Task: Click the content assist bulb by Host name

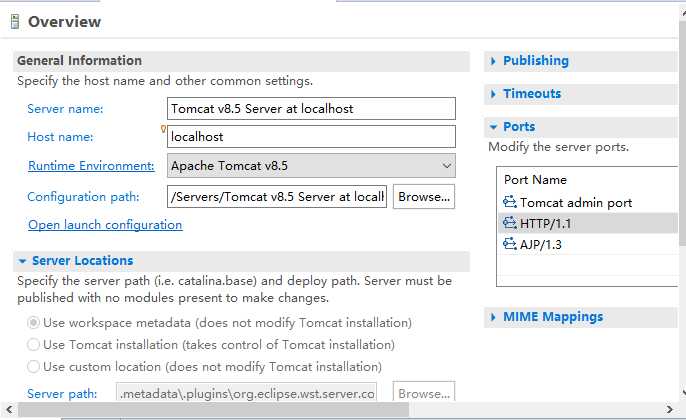Action: tap(163, 129)
